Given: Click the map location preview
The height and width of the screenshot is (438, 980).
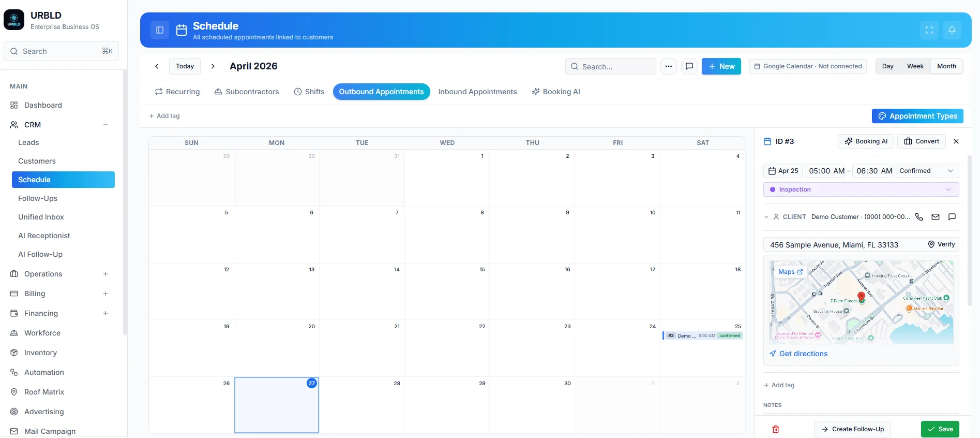Looking at the screenshot, I should pos(862,302).
